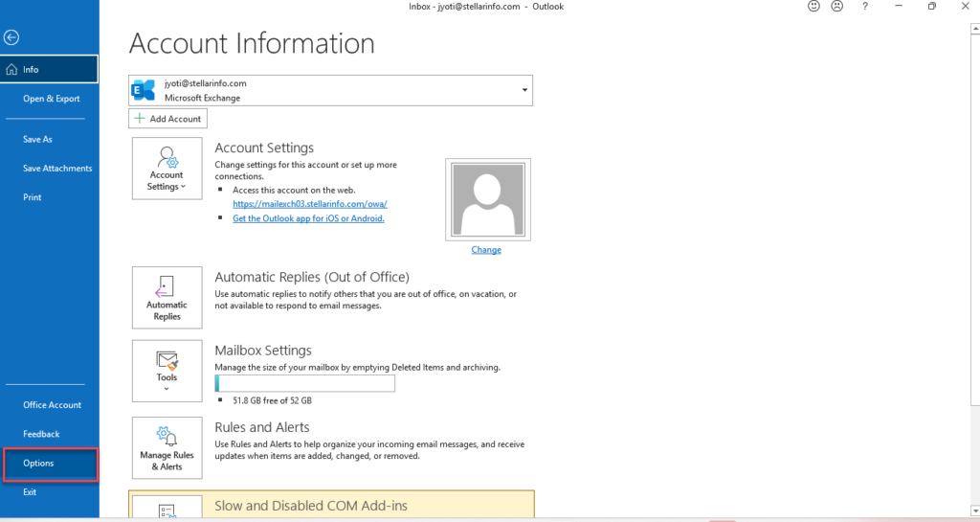This screenshot has width=980, height=522.
Task: Choose Save As in the sidebar
Action: tap(38, 140)
